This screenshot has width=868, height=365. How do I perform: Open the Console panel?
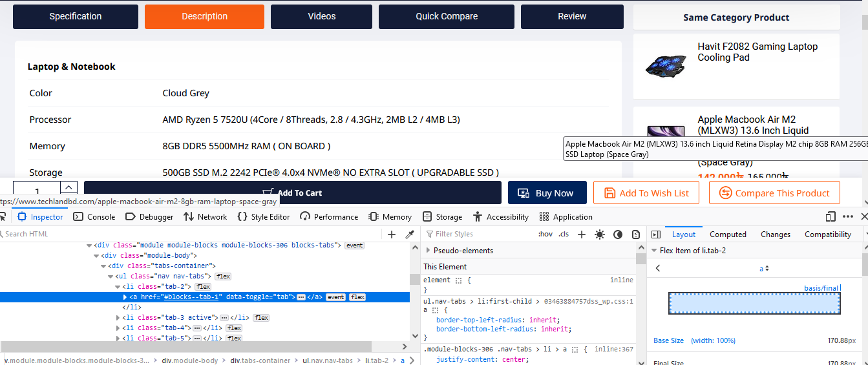pos(94,217)
